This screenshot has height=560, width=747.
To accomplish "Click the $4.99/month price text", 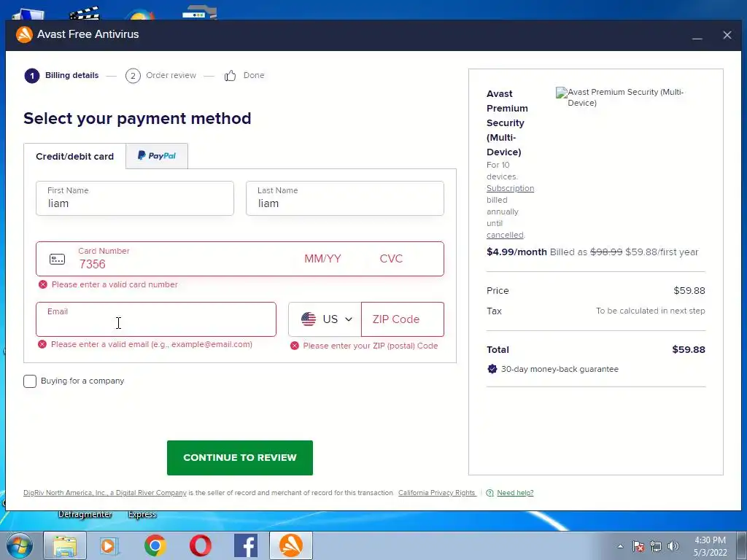I will [516, 252].
